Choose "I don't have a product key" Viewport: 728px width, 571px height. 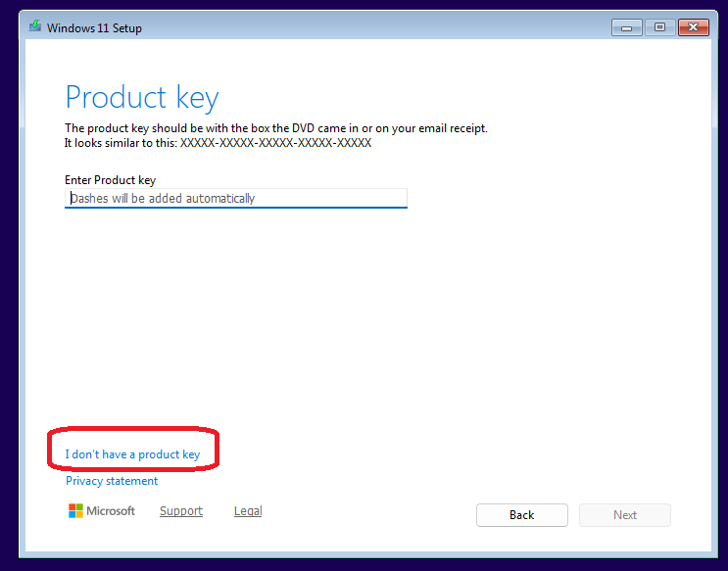tap(132, 454)
